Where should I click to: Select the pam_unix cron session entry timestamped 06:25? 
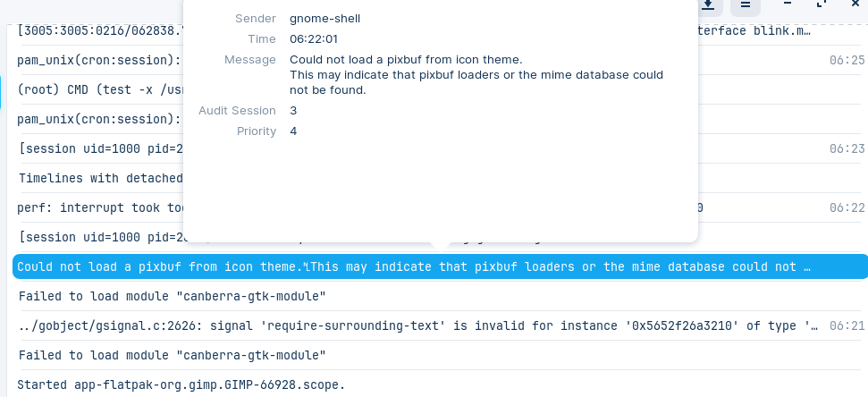coord(440,60)
